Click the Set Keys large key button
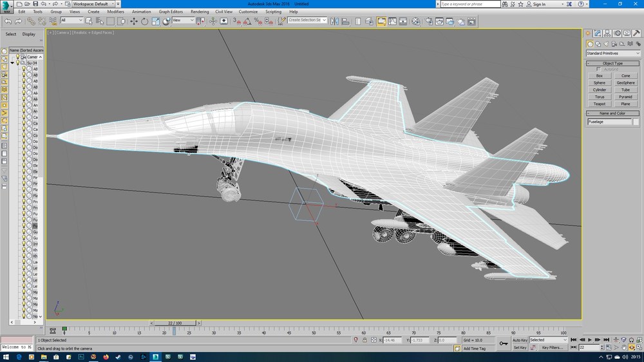Screen dimensions: 644x362 coord(504,343)
